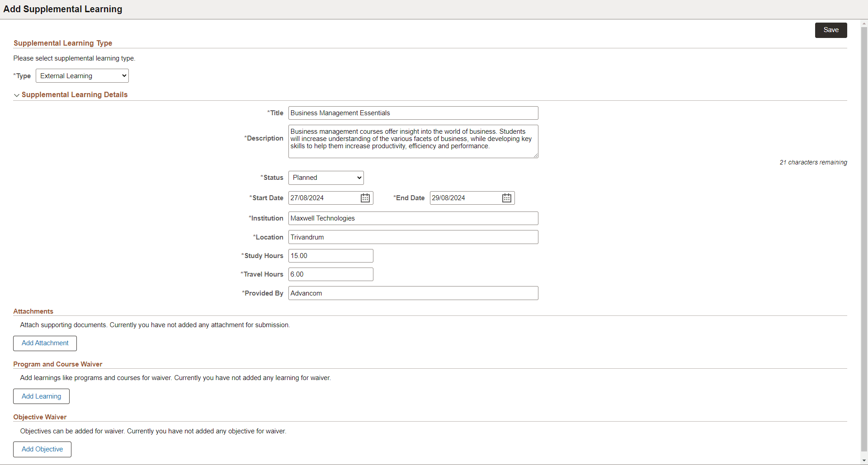
Task: Open the Type dropdown
Action: [82, 76]
